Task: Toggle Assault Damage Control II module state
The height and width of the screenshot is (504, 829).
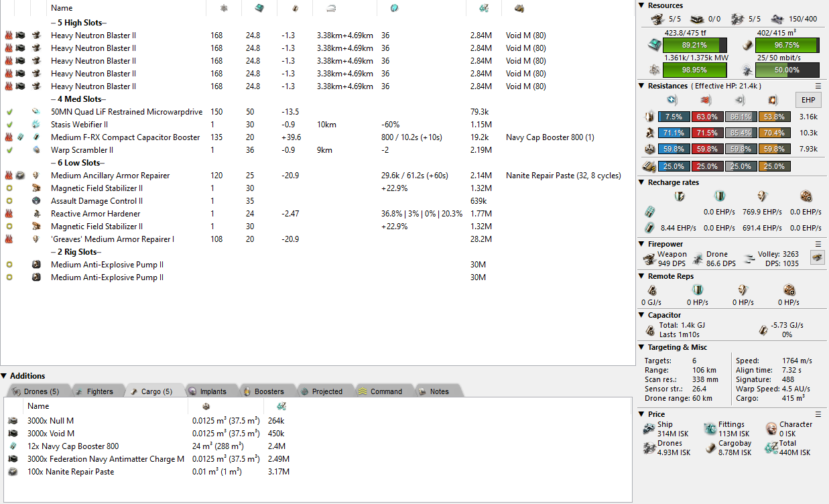Action: coord(9,201)
